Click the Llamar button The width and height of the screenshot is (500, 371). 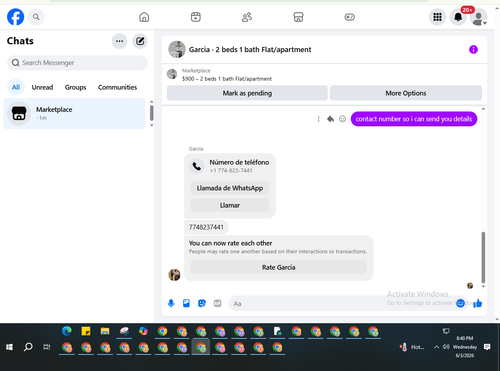230,205
